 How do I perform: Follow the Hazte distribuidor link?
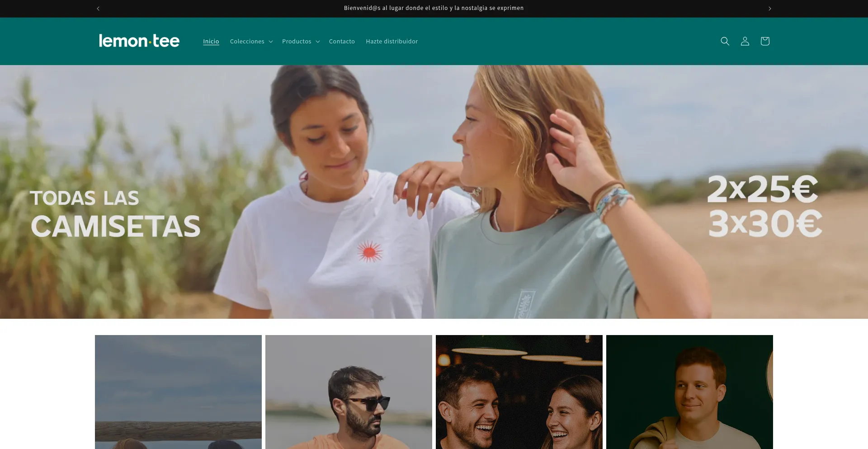[392, 41]
